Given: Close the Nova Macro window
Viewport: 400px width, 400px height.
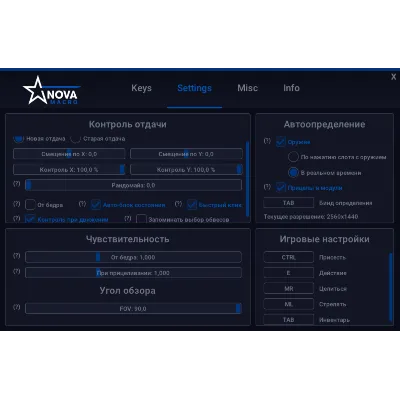Looking at the screenshot, I should tap(394, 77).
